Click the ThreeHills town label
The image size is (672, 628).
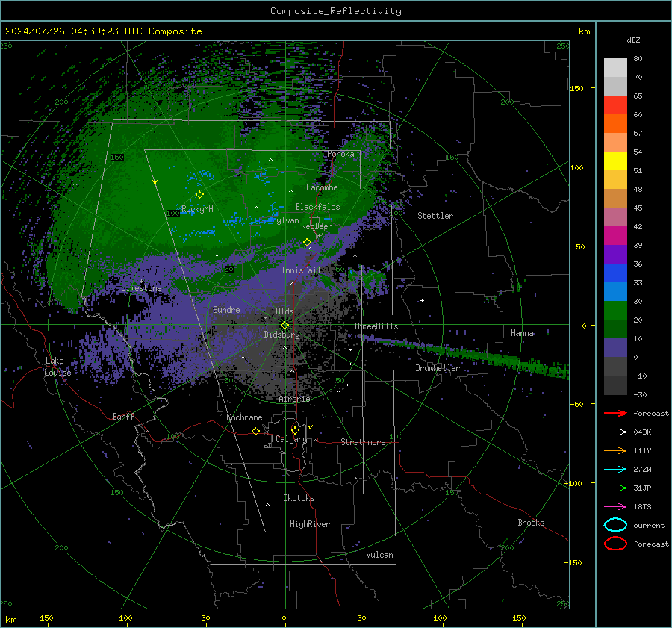376,326
